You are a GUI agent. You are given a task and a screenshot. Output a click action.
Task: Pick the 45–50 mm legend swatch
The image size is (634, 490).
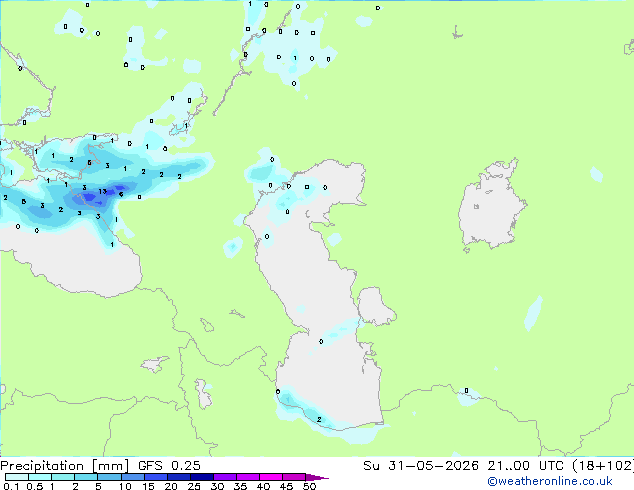click(294, 477)
